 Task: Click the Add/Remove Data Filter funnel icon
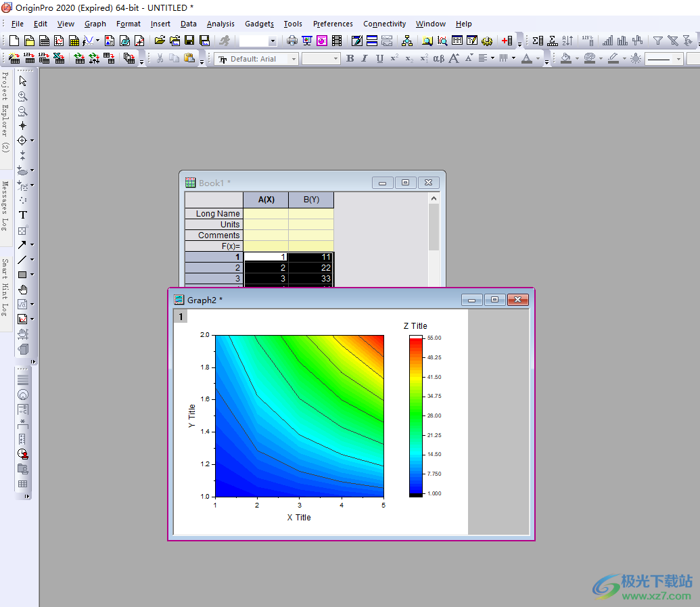pyautogui.click(x=657, y=41)
